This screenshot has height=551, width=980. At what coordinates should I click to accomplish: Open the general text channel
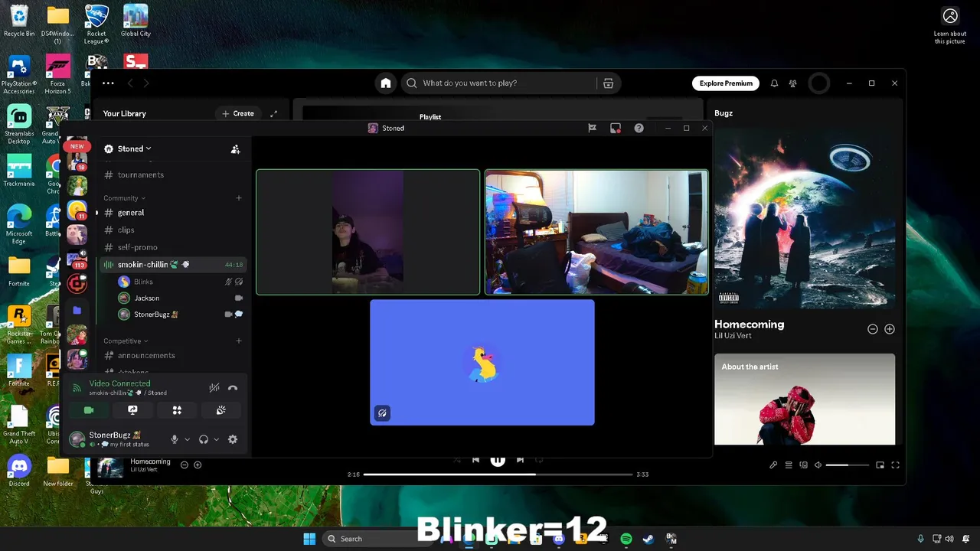tap(174, 213)
